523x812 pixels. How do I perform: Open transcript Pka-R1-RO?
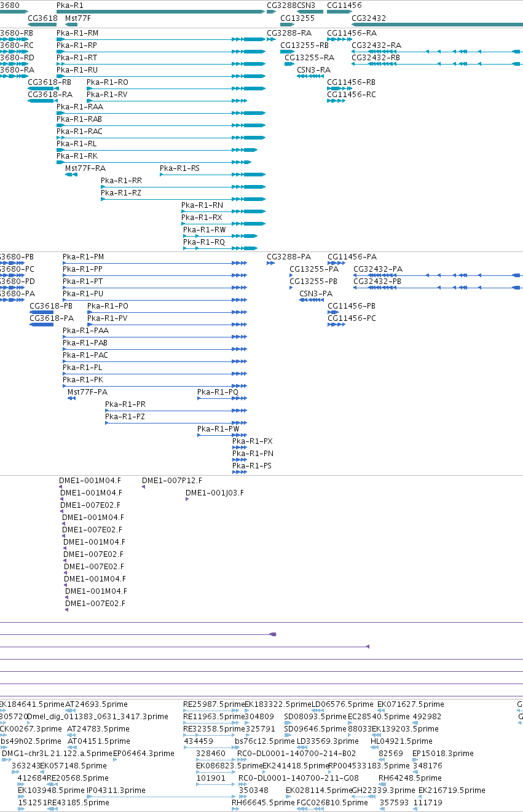[x=108, y=82]
